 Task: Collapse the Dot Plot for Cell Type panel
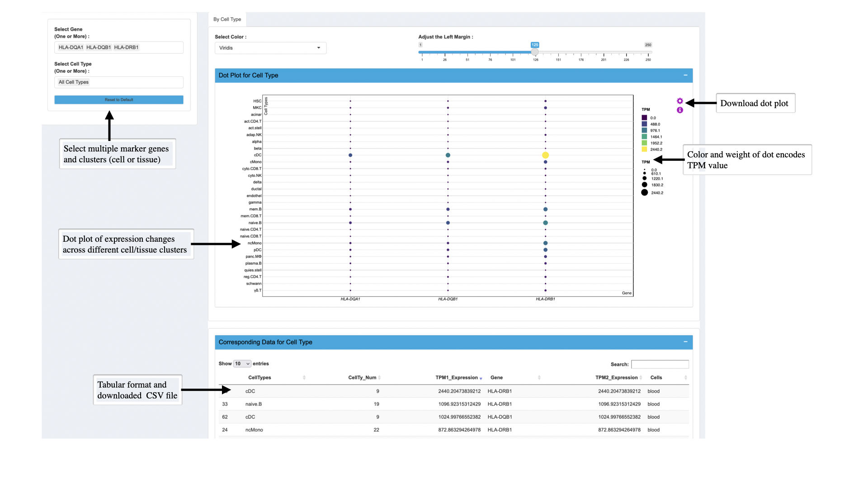point(685,75)
